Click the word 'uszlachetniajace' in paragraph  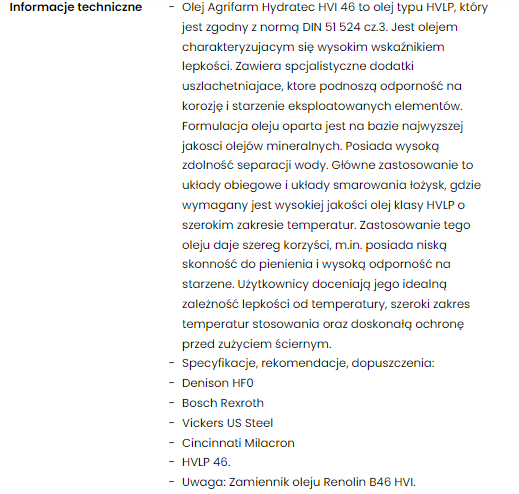[x=232, y=86]
